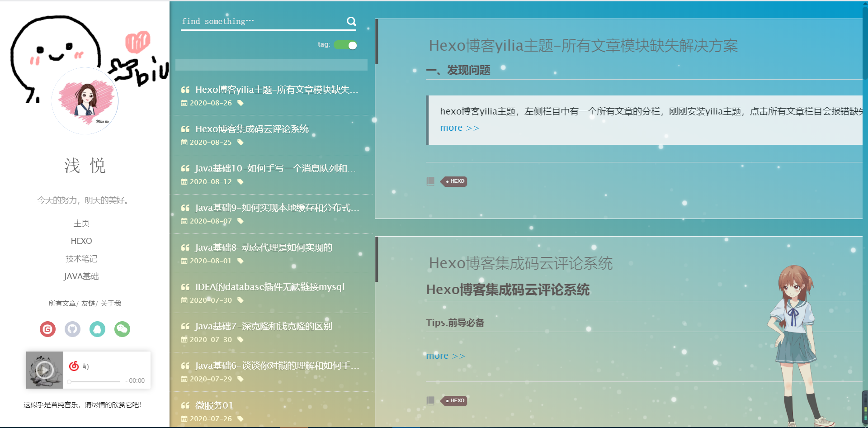This screenshot has height=428, width=868.
Task: Switch to the JAVA基础 section
Action: tap(82, 276)
